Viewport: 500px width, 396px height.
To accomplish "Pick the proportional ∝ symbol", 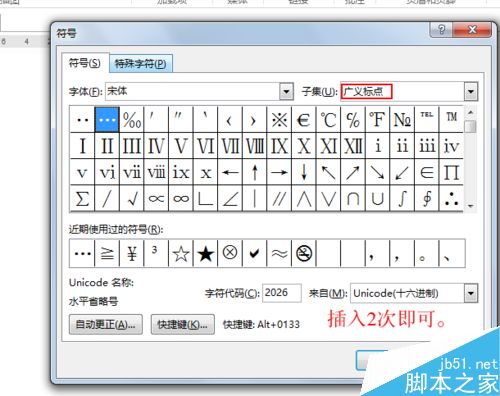I will (x=156, y=199).
